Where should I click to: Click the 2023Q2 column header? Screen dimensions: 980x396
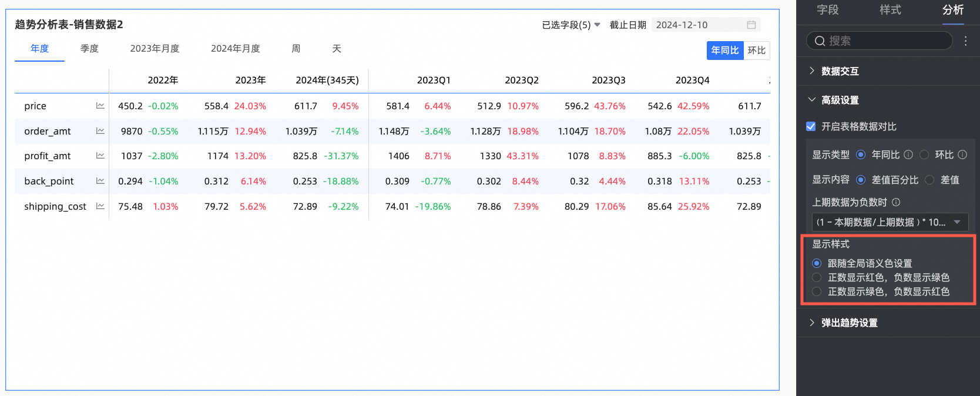click(522, 80)
